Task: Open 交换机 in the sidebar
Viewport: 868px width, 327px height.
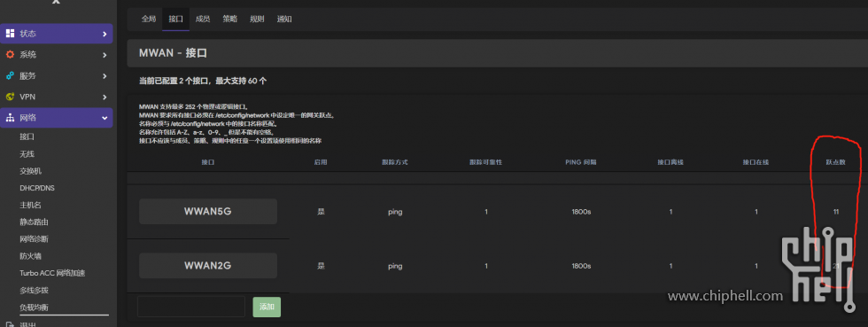Action: (30, 171)
